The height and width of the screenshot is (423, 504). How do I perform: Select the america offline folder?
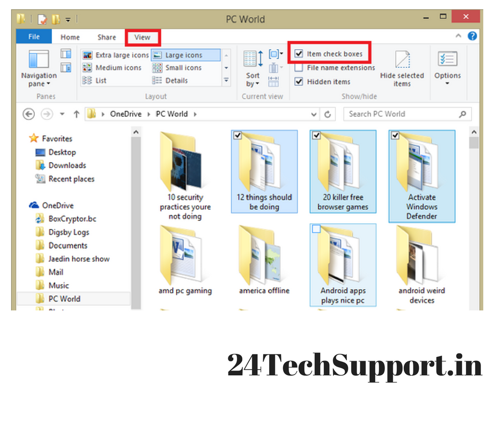click(x=264, y=261)
